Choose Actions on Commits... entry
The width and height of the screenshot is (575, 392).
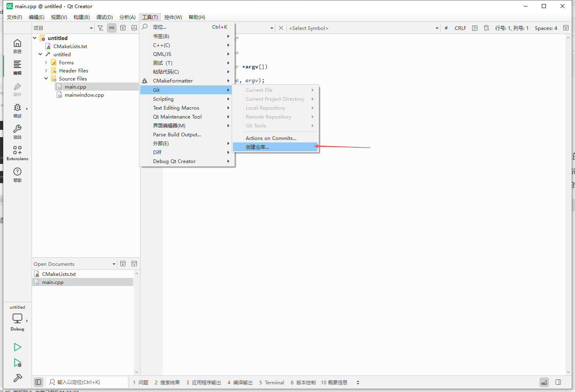(x=276, y=138)
